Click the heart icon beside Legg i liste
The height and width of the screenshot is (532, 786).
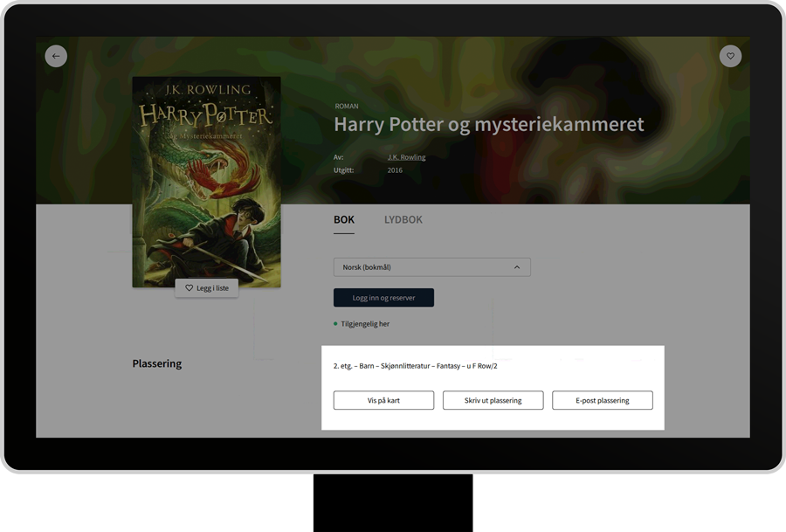(189, 288)
